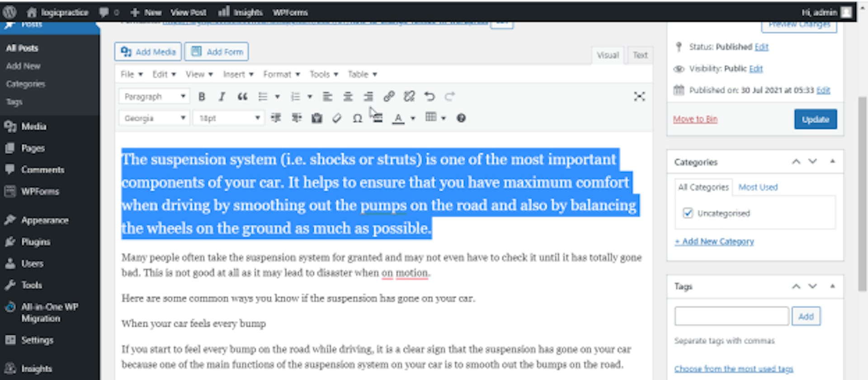This screenshot has width=868, height=380.
Task: Increase indent of the paragraph
Action: click(x=297, y=118)
